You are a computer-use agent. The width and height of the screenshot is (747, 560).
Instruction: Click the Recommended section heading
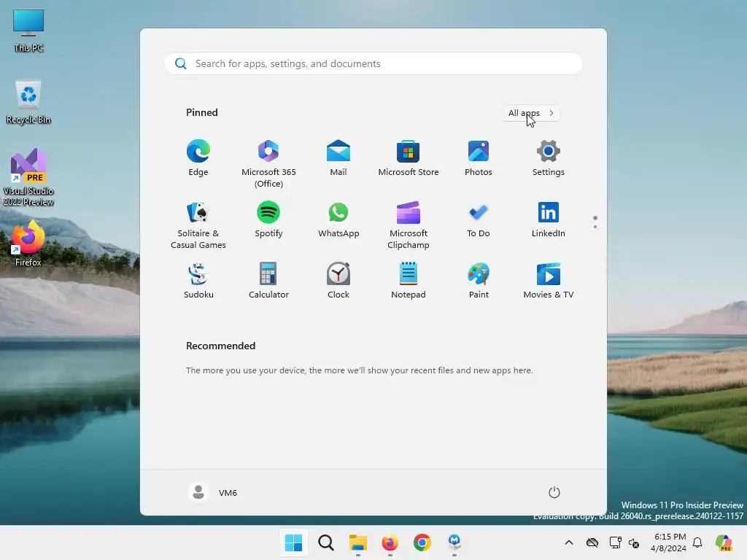[220, 346]
